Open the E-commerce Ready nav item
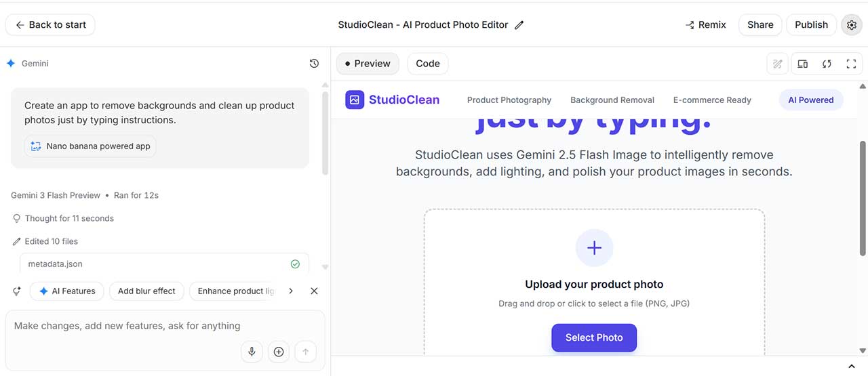868x376 pixels. click(x=712, y=100)
